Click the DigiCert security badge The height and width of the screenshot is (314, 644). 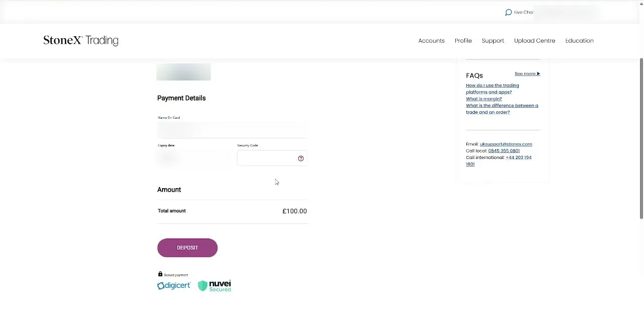[174, 286]
